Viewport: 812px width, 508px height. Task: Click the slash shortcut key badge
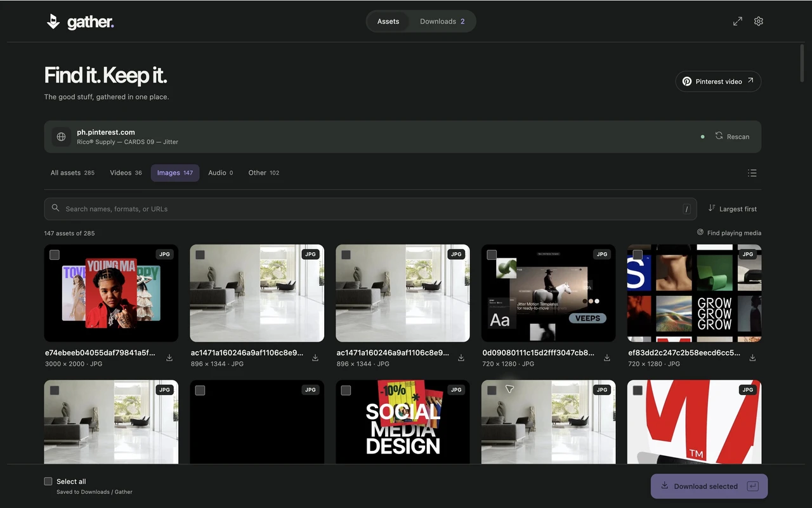pos(686,209)
